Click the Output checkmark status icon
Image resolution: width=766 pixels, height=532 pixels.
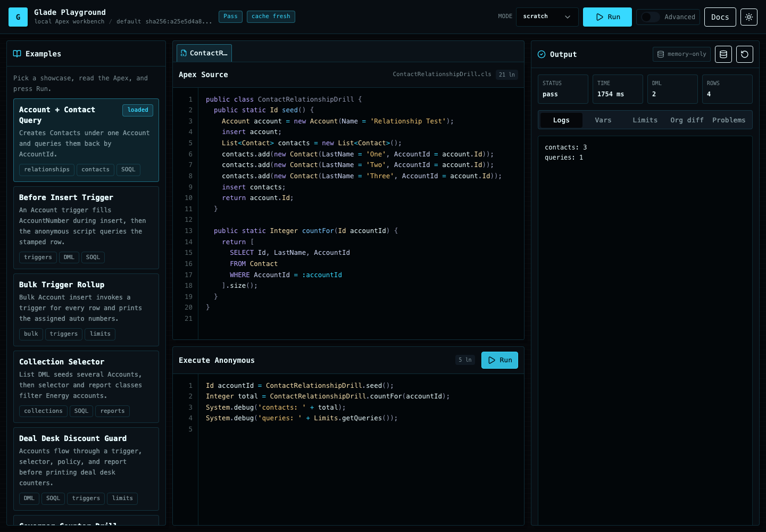(x=542, y=54)
